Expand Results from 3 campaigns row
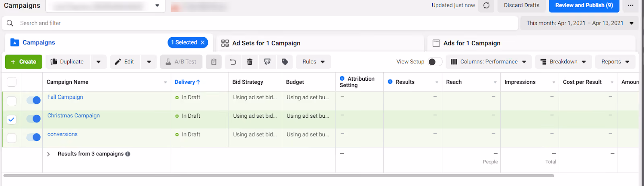Screen dimensions: 644x186 (48, 154)
